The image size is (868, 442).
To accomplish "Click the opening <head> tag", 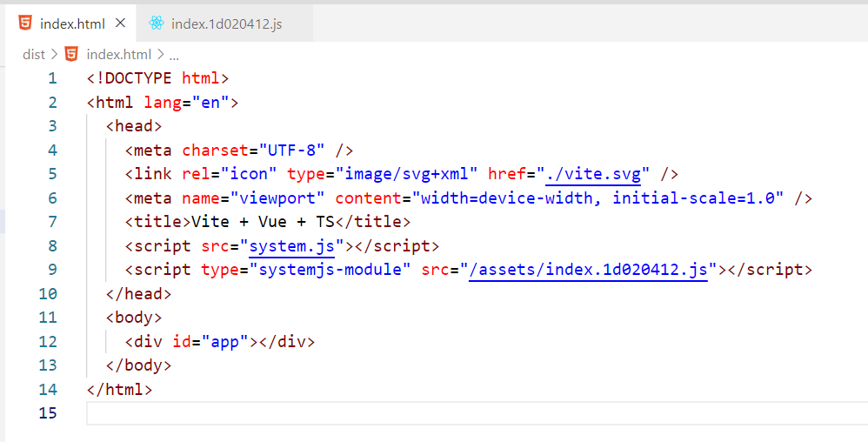I will click(134, 126).
